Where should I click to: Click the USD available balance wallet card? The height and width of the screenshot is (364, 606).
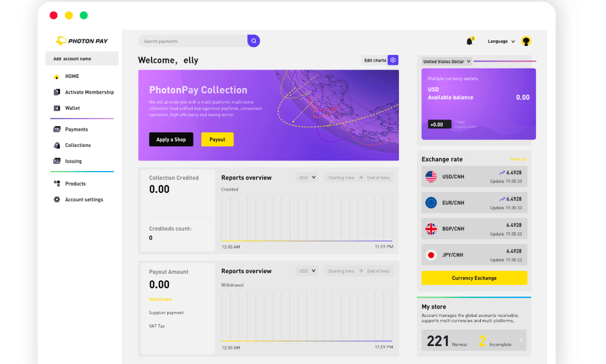[x=479, y=104]
